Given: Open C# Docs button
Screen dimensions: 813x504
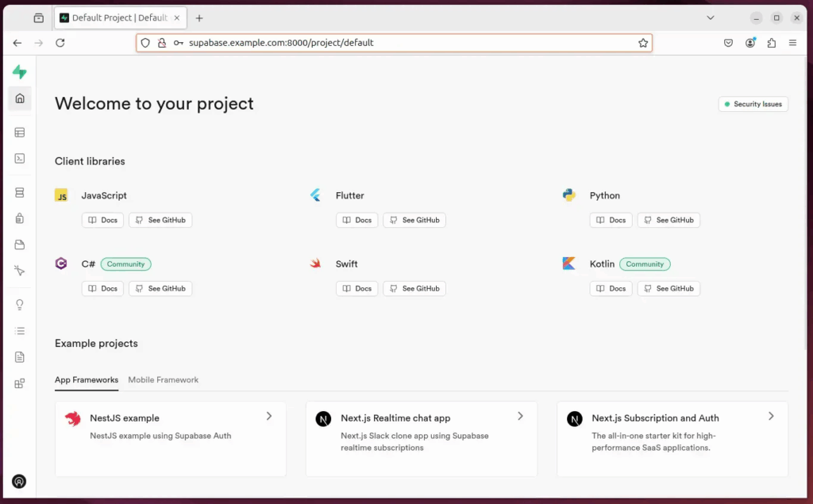Looking at the screenshot, I should [x=102, y=289].
